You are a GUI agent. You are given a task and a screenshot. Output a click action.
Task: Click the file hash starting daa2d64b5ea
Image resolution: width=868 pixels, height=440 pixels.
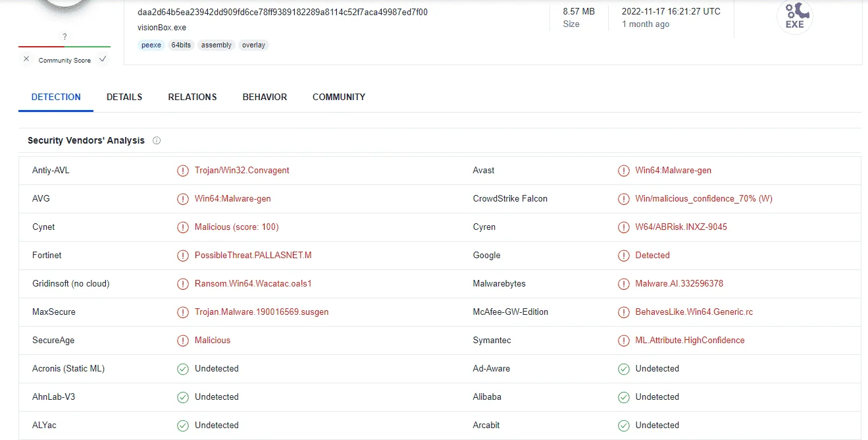(x=283, y=12)
